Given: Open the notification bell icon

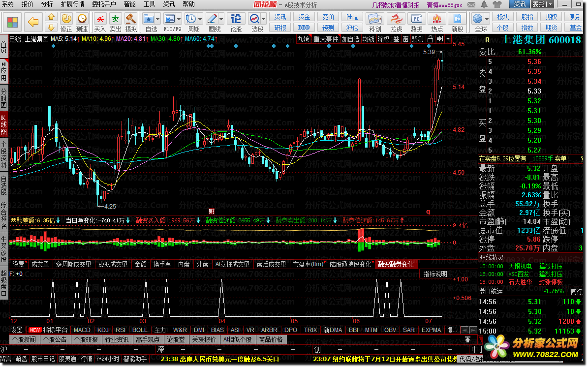Looking at the screenshot, I should click(x=484, y=4).
